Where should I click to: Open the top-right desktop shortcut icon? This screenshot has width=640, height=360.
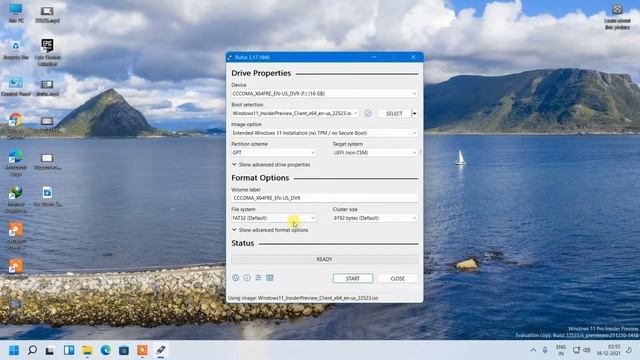pos(617,17)
